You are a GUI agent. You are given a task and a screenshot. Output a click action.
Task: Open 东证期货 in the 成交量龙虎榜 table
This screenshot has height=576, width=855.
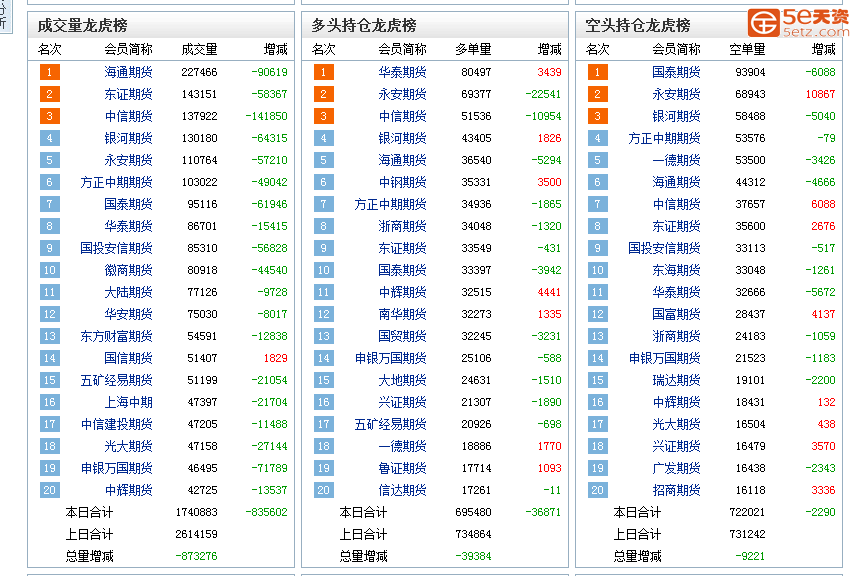pos(128,94)
